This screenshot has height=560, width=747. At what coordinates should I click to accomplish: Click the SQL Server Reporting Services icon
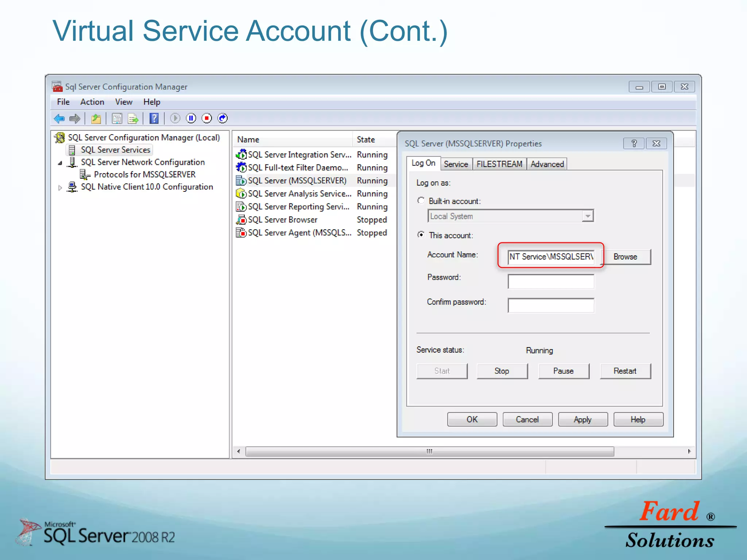241,207
